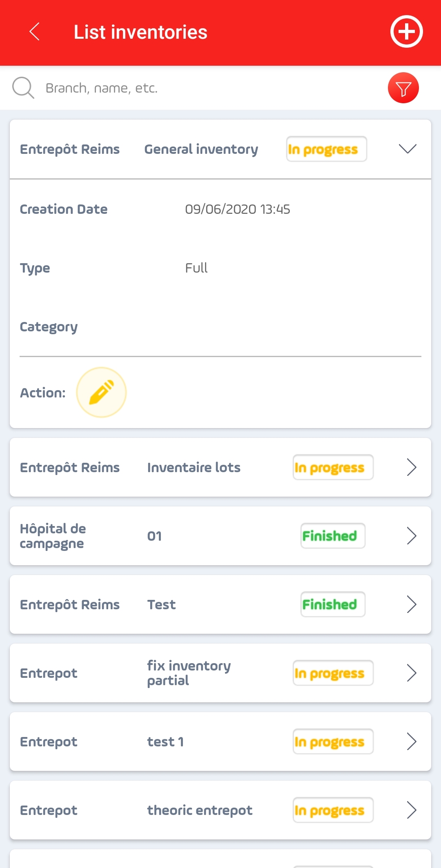Select Finished badge on the 01 inventory
441x868 pixels.
(x=333, y=536)
